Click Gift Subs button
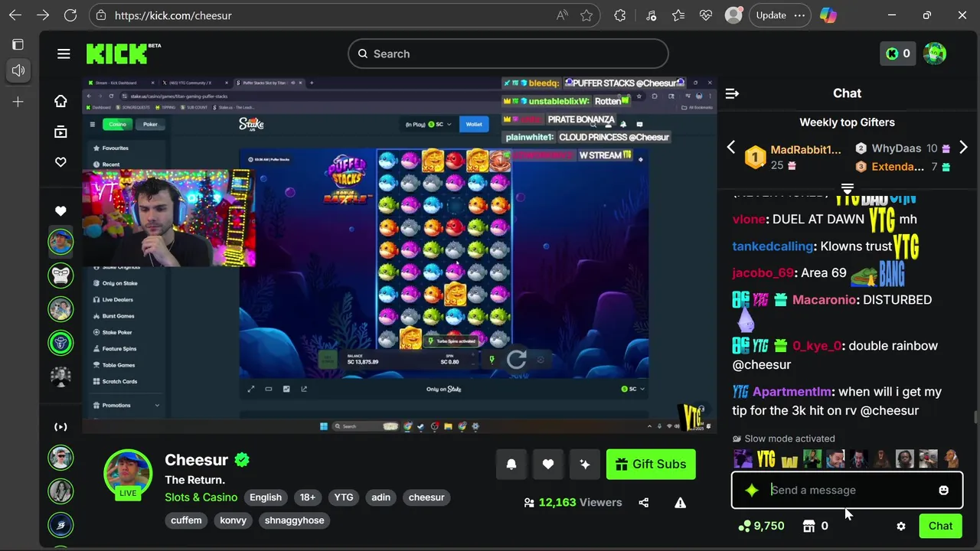Image resolution: width=980 pixels, height=551 pixels. tap(651, 465)
